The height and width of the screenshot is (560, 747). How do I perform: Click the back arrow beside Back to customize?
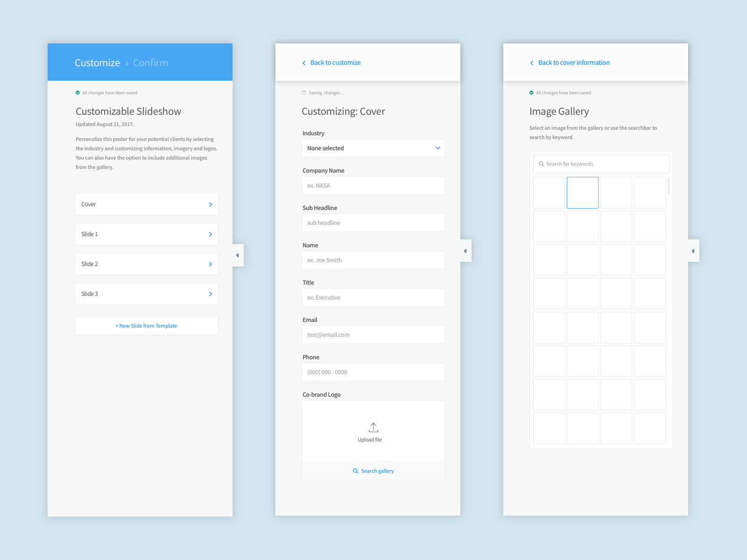coord(304,63)
